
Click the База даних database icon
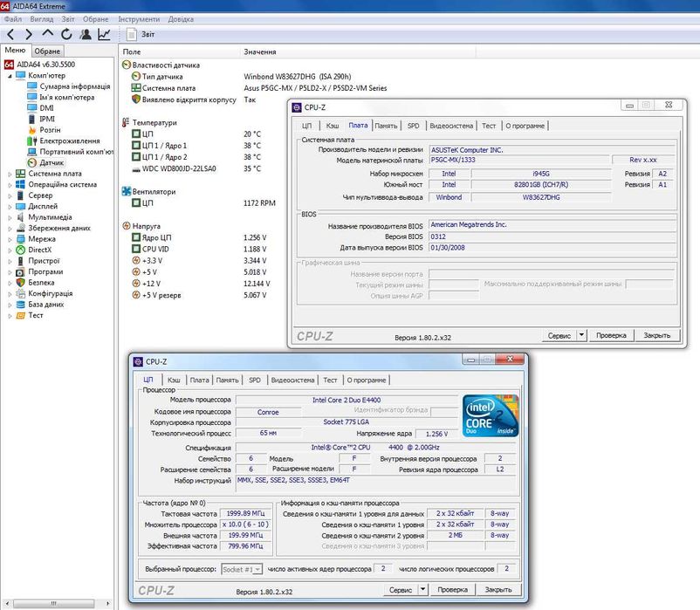[x=20, y=305]
